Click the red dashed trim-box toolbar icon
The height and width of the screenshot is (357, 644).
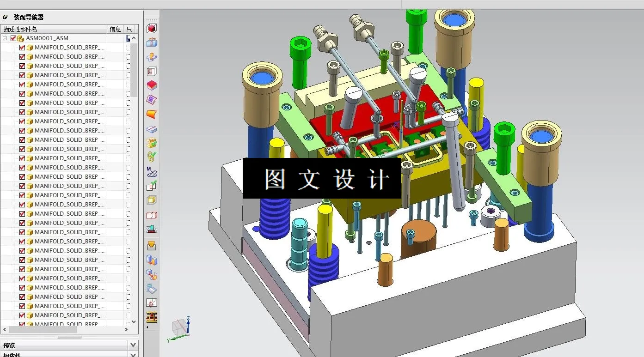pyautogui.click(x=151, y=215)
